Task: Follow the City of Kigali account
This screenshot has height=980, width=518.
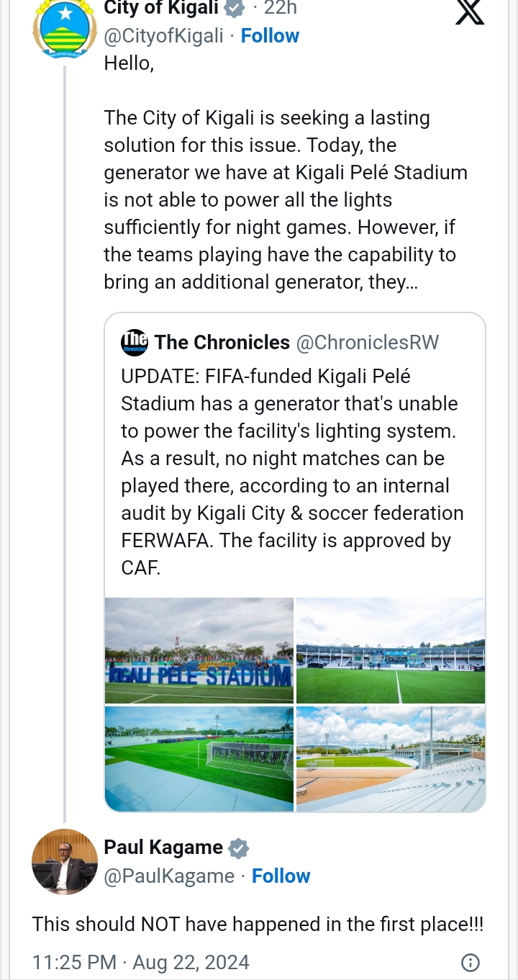Action: click(x=270, y=36)
